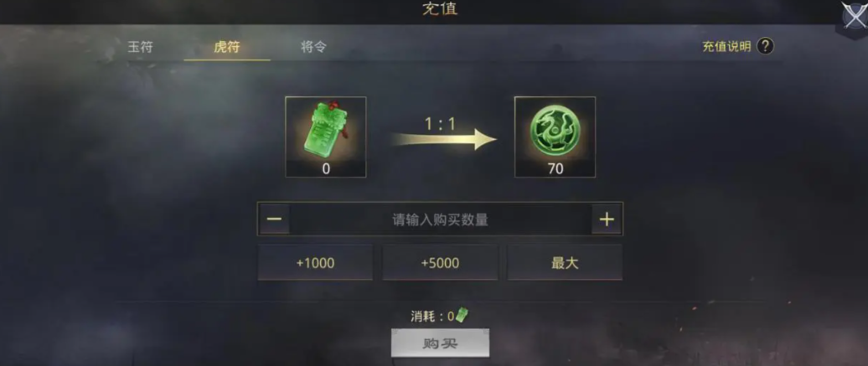Switch to the 玉符 tab
The width and height of the screenshot is (868, 366).
tap(140, 47)
